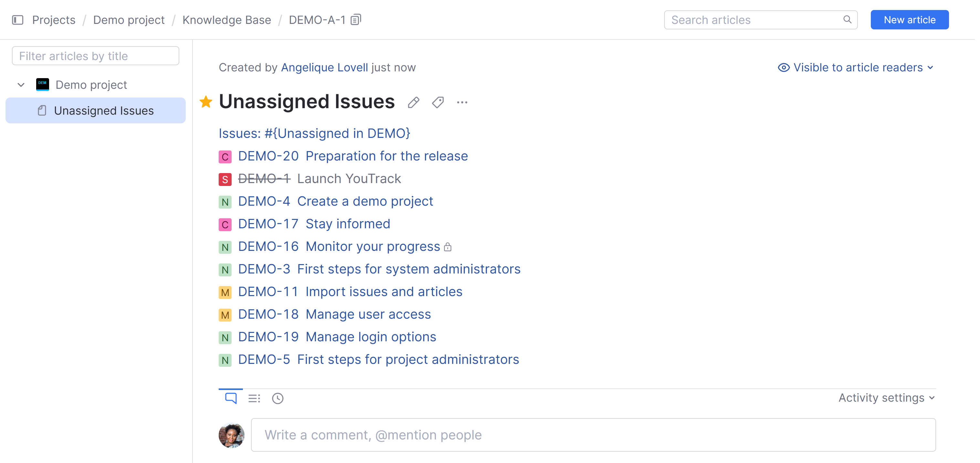The width and height of the screenshot is (980, 463).
Task: Click the search magnifier in the search field
Action: (848, 19)
